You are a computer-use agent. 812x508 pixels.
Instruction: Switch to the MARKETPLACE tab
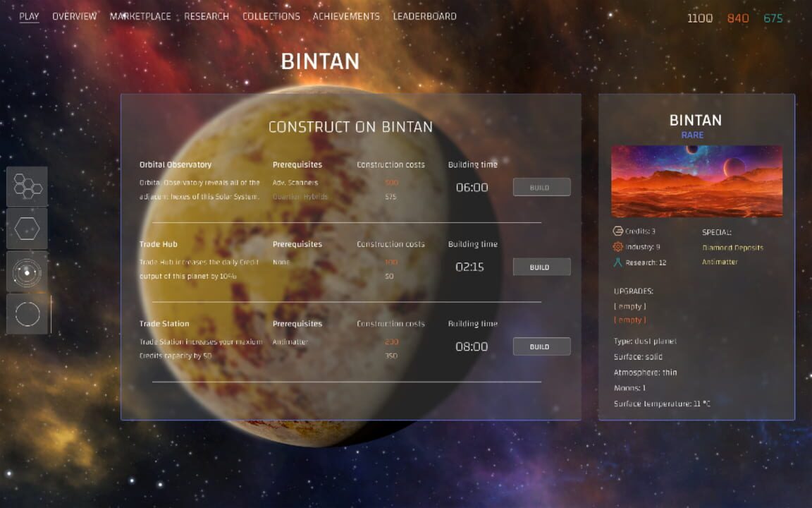click(x=140, y=16)
